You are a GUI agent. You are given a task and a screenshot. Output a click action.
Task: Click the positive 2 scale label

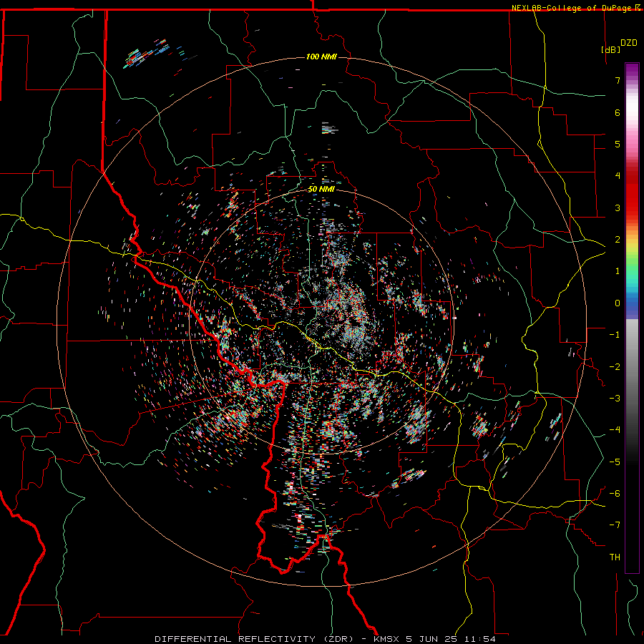point(618,240)
